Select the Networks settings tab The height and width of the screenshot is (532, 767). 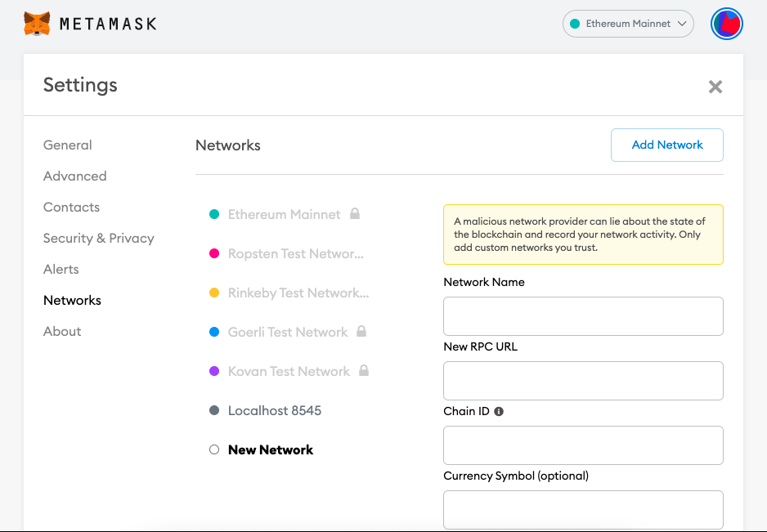coord(73,300)
